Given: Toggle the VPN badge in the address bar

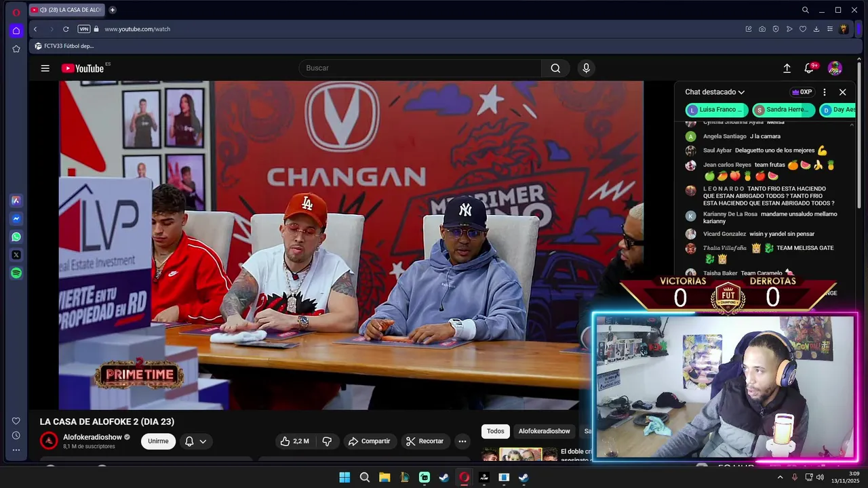Looking at the screenshot, I should pos(84,29).
